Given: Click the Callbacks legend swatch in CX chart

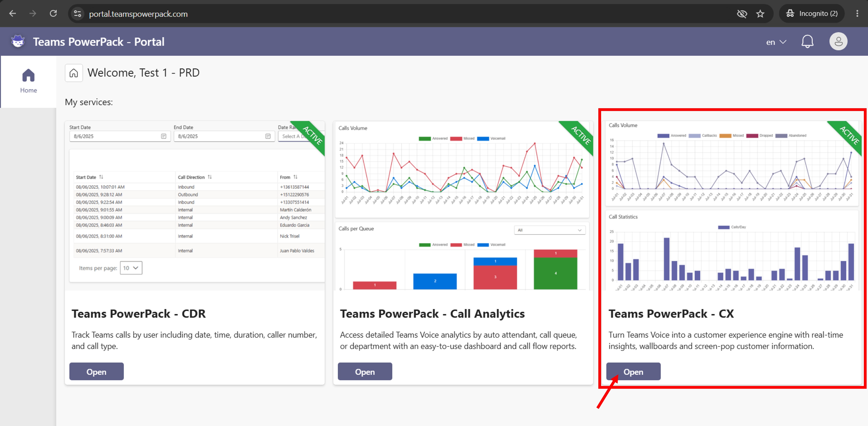Looking at the screenshot, I should pos(694,136).
